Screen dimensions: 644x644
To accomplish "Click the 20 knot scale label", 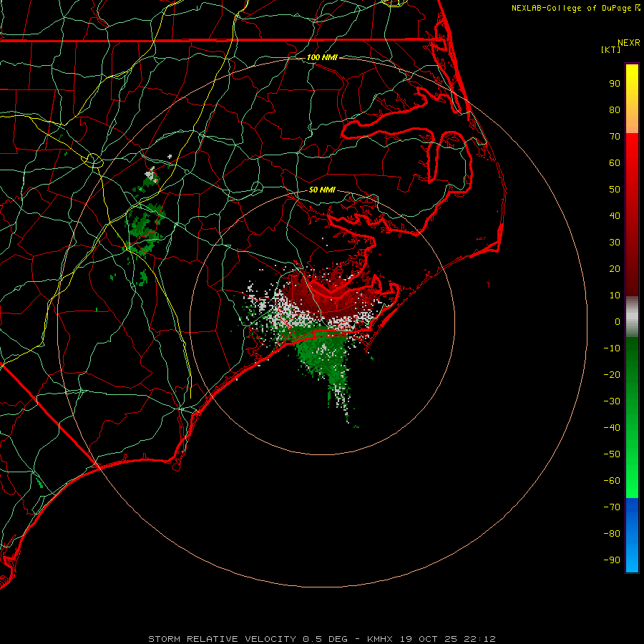I will coord(615,268).
